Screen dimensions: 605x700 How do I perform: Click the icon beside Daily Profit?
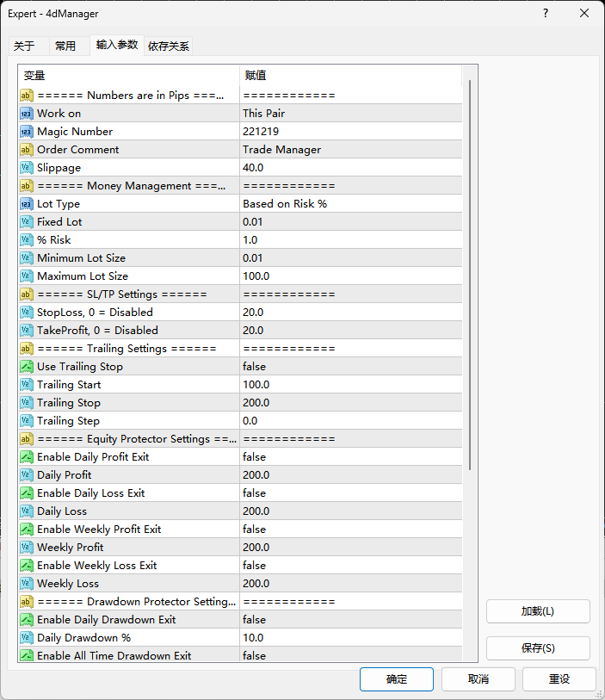pyautogui.click(x=27, y=475)
